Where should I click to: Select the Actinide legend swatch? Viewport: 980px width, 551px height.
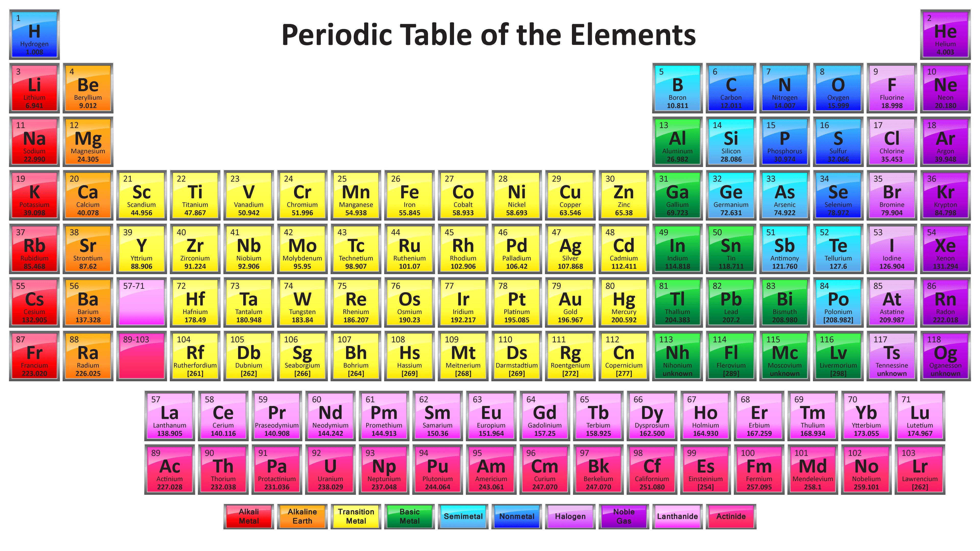(731, 516)
